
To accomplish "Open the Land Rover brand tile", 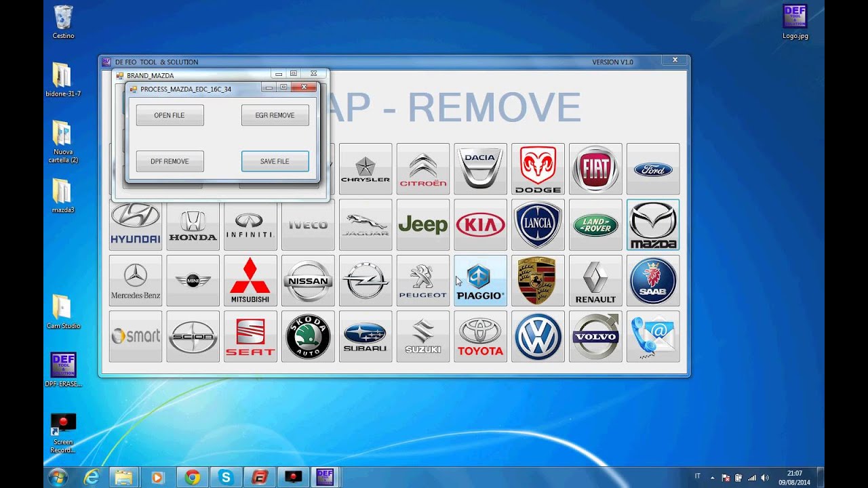I will (x=595, y=225).
